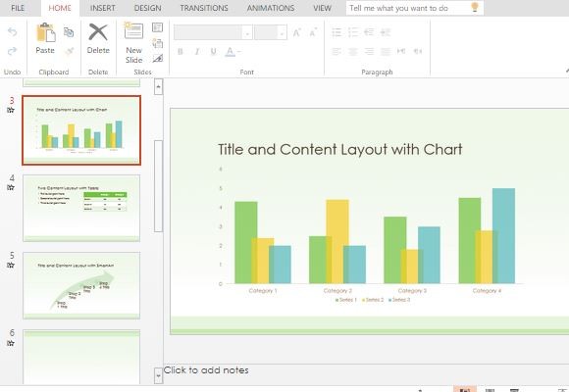Click the Undo arrow icon
This screenshot has width=569, height=392.
click(x=13, y=32)
